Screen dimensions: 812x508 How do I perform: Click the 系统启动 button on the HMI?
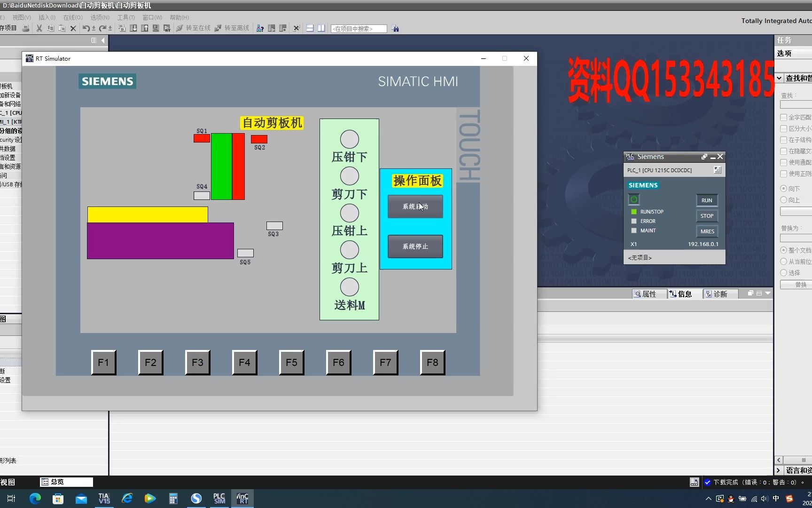(x=415, y=206)
